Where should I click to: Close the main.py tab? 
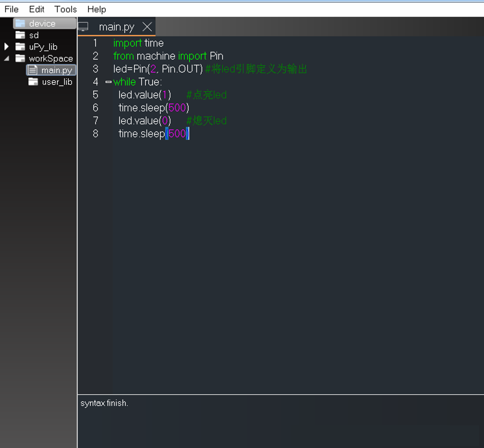point(147,27)
